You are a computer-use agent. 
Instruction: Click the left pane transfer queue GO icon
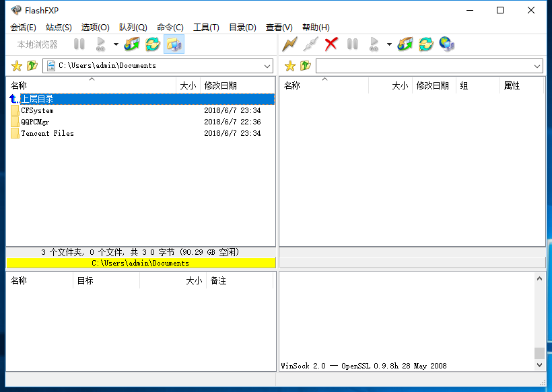click(x=101, y=44)
